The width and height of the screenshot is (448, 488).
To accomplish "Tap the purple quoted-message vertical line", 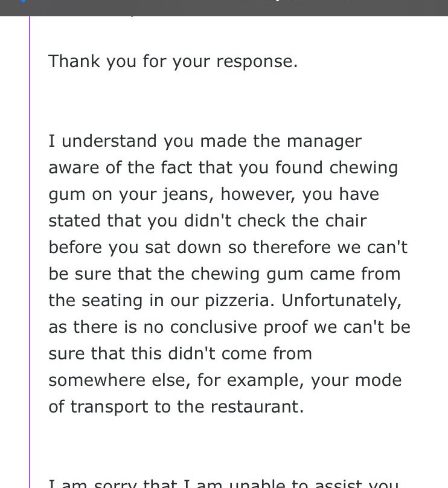I will tap(30, 252).
